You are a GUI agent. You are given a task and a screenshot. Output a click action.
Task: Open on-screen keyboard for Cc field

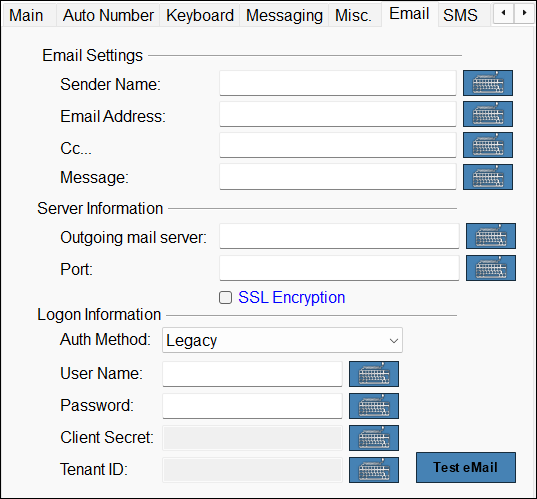[488, 145]
